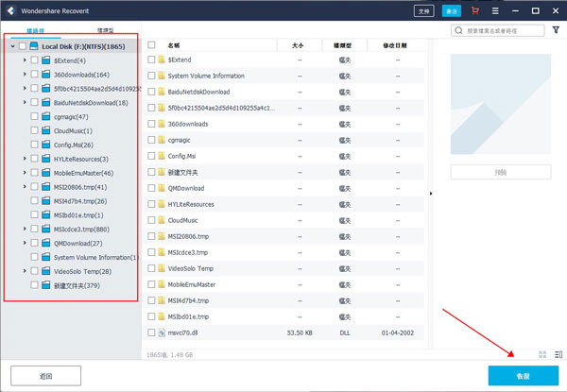Select the '53.50 KB' size cell
The height and width of the screenshot is (392, 567).
pyautogui.click(x=300, y=332)
